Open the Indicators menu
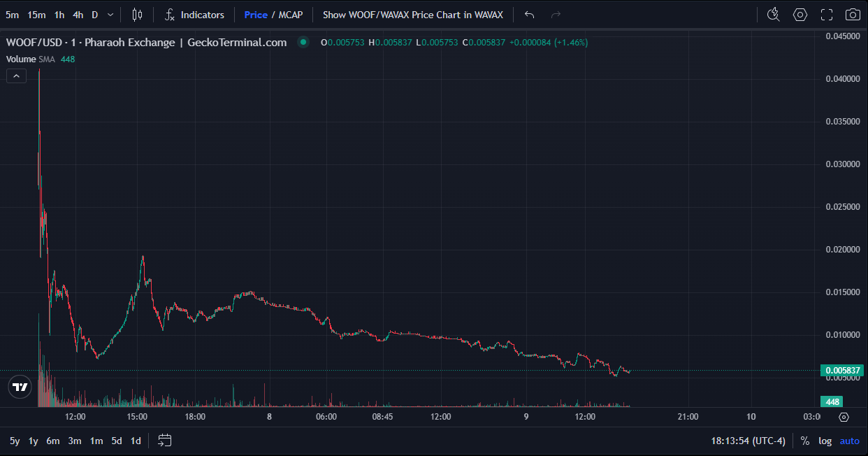 (x=194, y=15)
